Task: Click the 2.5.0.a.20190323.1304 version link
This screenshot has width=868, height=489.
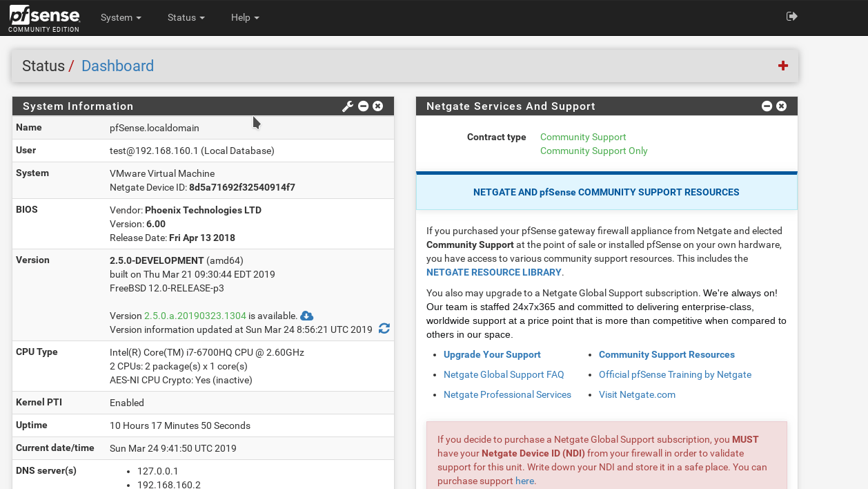Action: tap(195, 316)
